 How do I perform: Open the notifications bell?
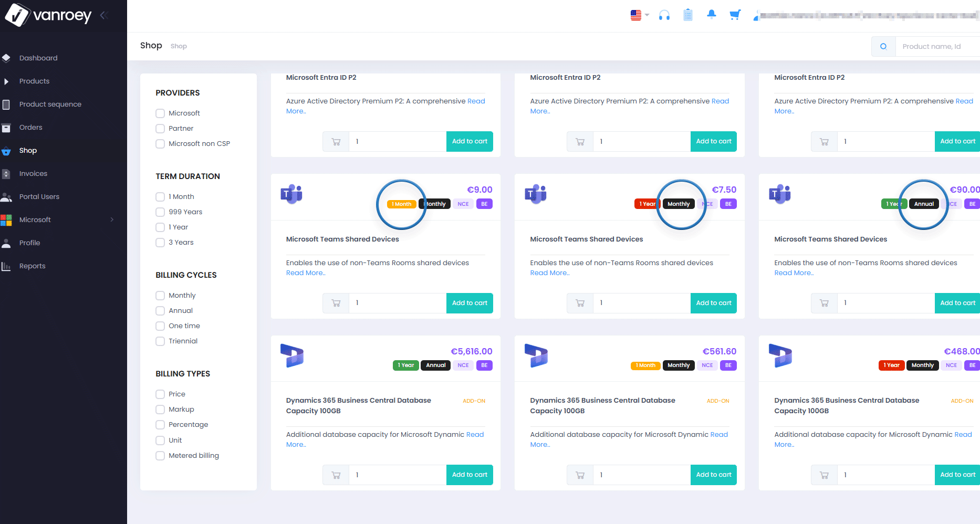pos(712,15)
